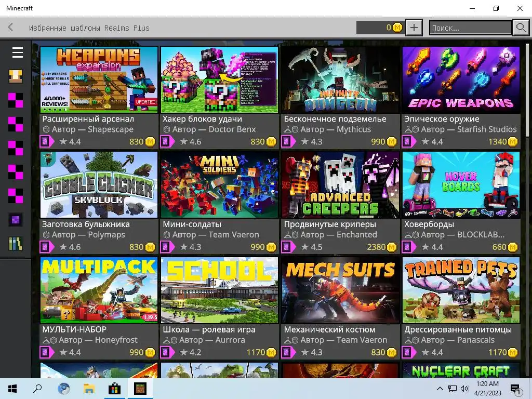532x399 pixels.
Task: Click the title Бесконечное подземелье
Action: (335, 119)
